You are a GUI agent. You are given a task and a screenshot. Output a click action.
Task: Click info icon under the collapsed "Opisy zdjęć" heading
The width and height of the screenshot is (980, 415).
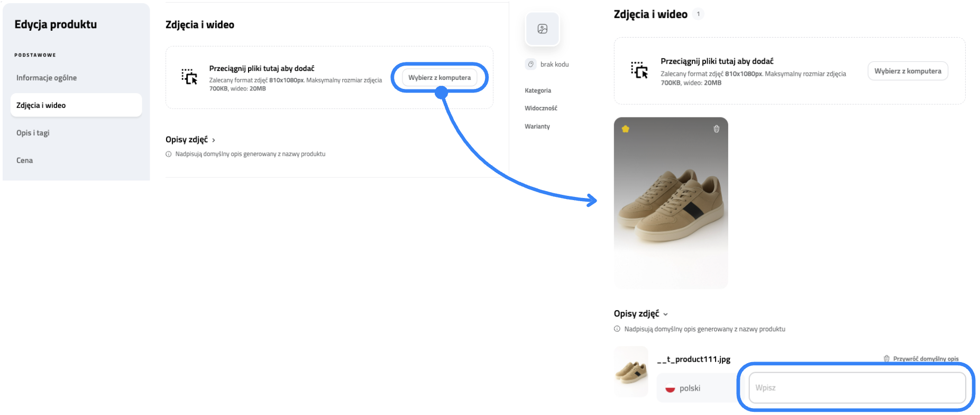(x=169, y=154)
